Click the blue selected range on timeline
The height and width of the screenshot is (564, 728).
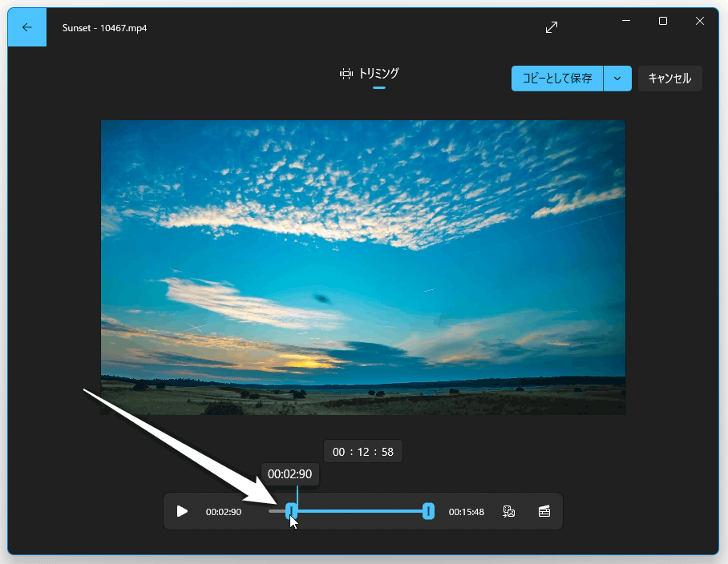[360, 511]
